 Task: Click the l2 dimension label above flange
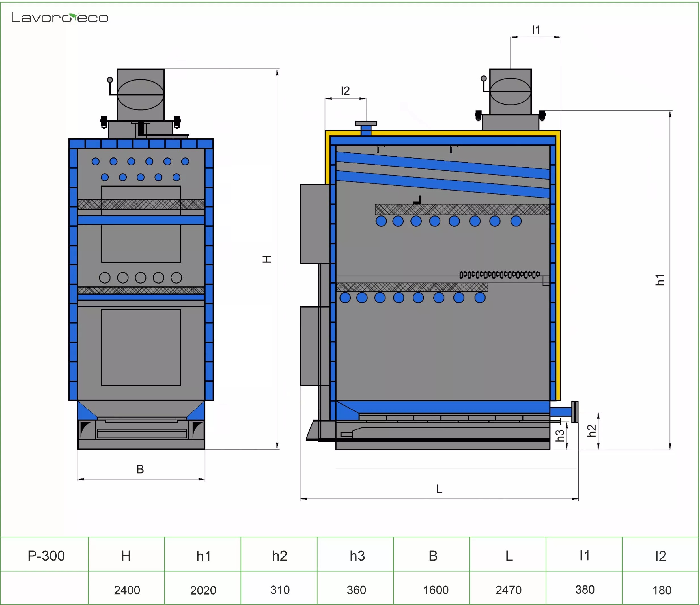[x=345, y=91]
